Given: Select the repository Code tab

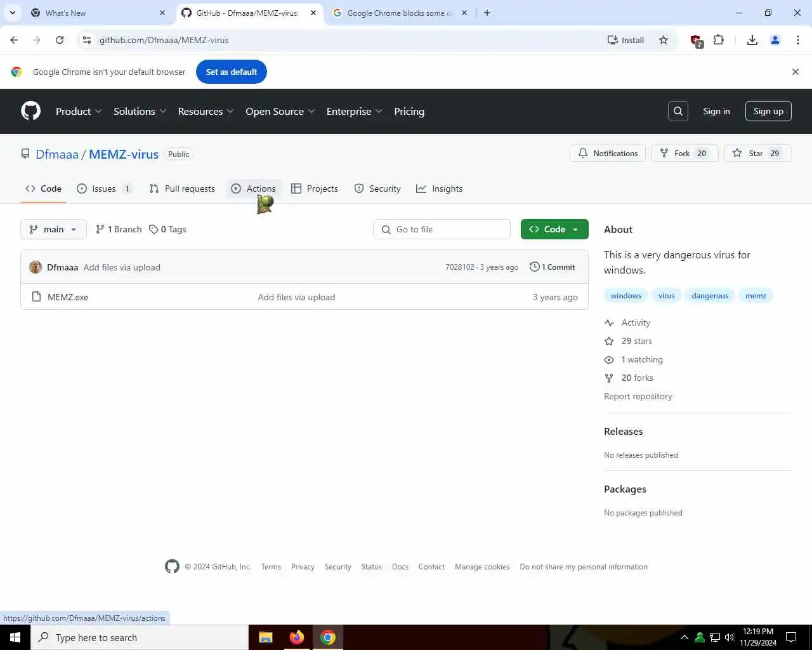Looking at the screenshot, I should tap(43, 189).
